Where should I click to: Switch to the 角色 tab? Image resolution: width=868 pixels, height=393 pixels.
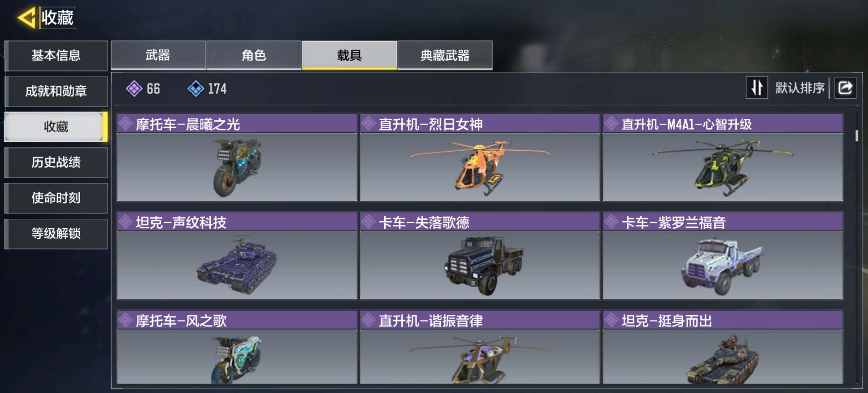pyautogui.click(x=254, y=55)
